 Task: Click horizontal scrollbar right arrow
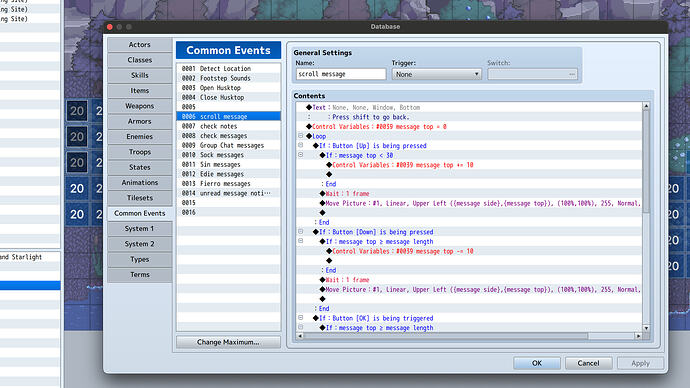[x=638, y=336]
